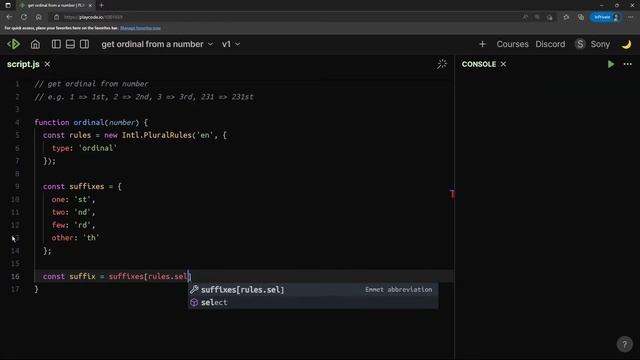Click "type: 'ordinal'" on line 6
Viewport: 640px width, 360px height.
coord(84,148)
